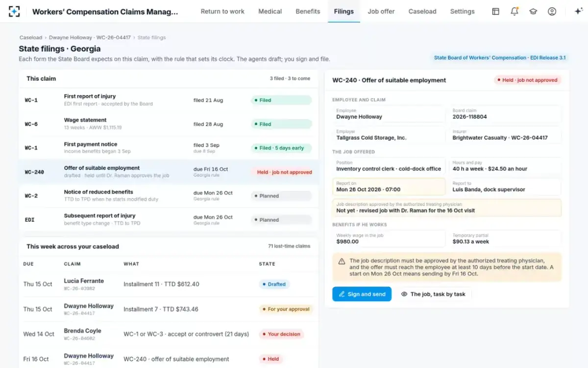Select Wage statement filing row
Screen dimensions: 588x368
pos(169,124)
